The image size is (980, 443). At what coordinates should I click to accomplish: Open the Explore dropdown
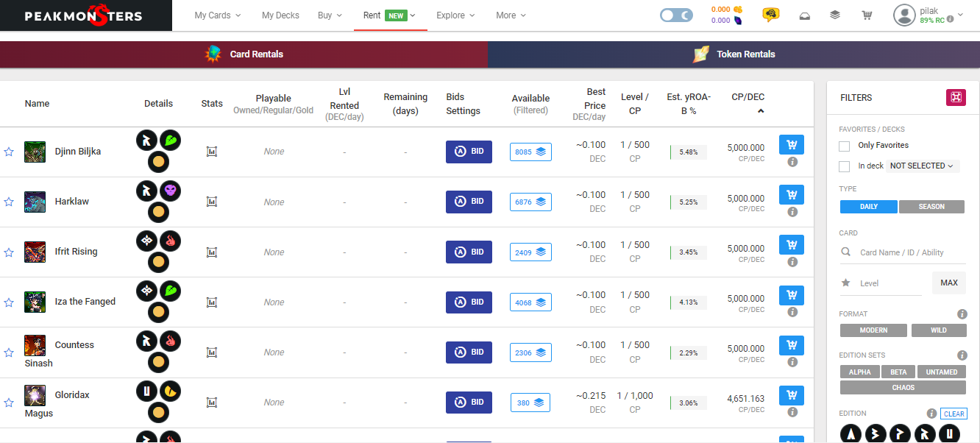pos(455,15)
